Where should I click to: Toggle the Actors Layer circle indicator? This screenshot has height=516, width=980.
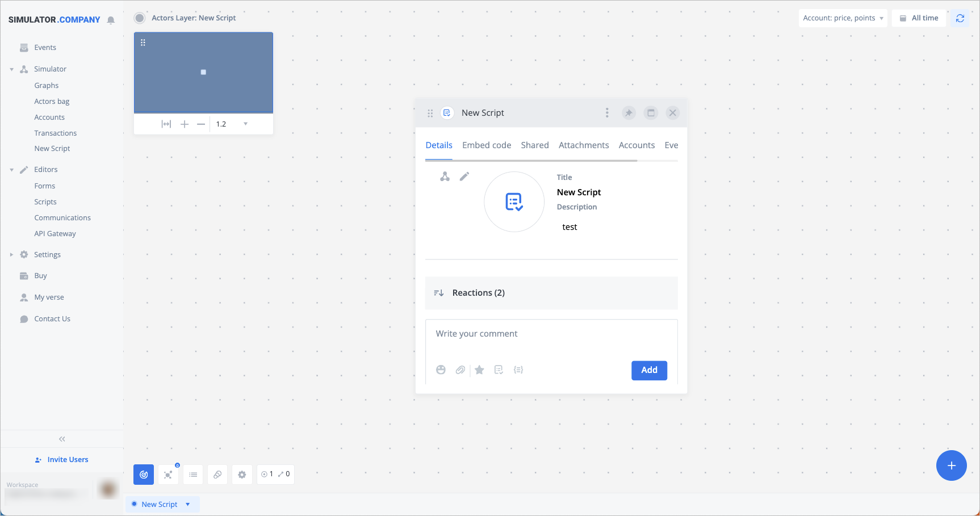tap(140, 18)
